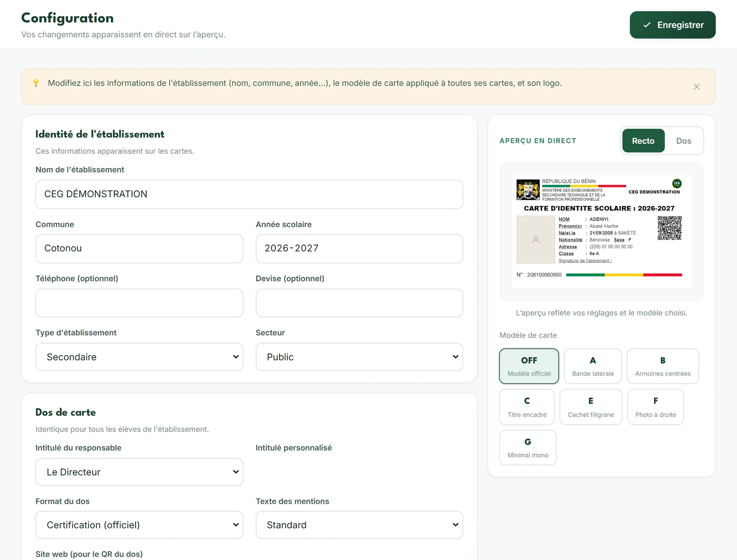Open Intitulé du responsable dropdown
Image resolution: width=737 pixels, height=560 pixels.
139,472
